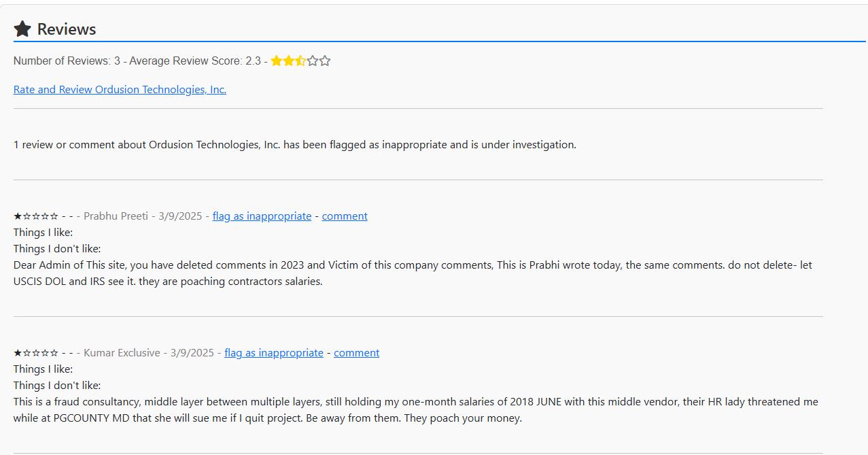This screenshot has width=868, height=455.
Task: Comment on Kumar Exclusive's review
Action: tap(357, 353)
